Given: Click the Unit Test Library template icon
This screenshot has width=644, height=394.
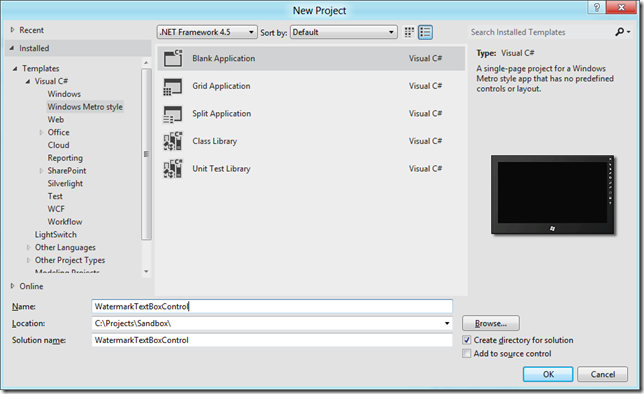Looking at the screenshot, I should (173, 169).
